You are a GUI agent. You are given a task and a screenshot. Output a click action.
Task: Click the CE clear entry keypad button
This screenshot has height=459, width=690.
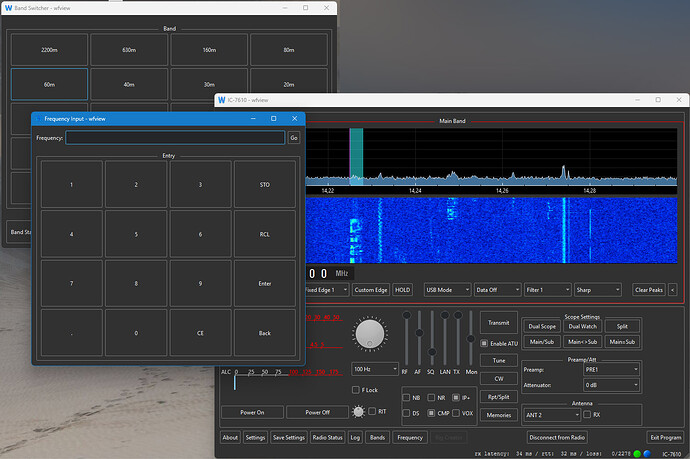click(x=200, y=333)
